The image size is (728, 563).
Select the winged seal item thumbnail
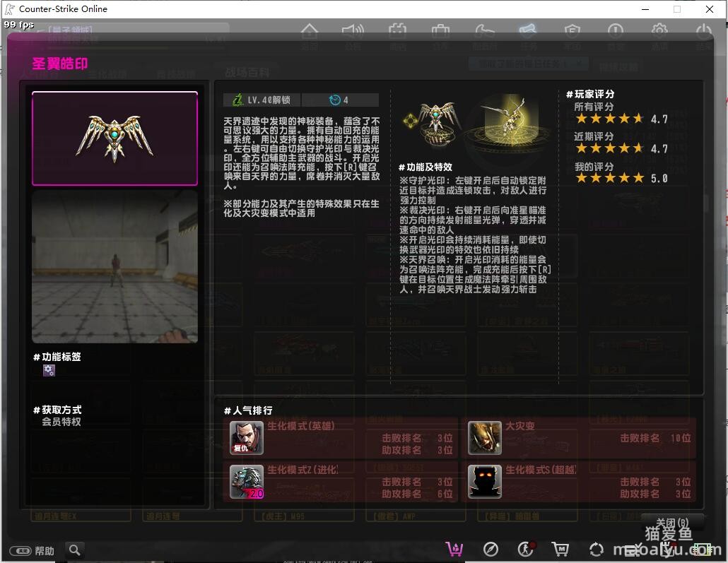pos(115,138)
